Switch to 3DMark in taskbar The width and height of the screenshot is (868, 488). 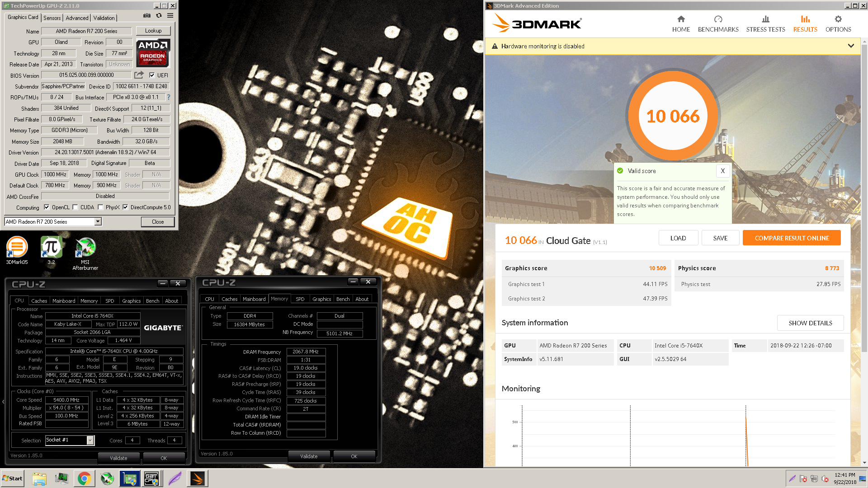pyautogui.click(x=198, y=479)
